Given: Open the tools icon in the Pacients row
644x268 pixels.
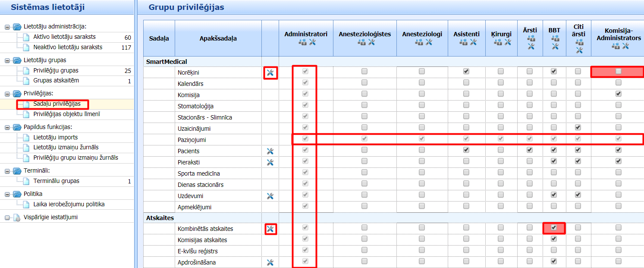Looking at the screenshot, I should pyautogui.click(x=270, y=151).
